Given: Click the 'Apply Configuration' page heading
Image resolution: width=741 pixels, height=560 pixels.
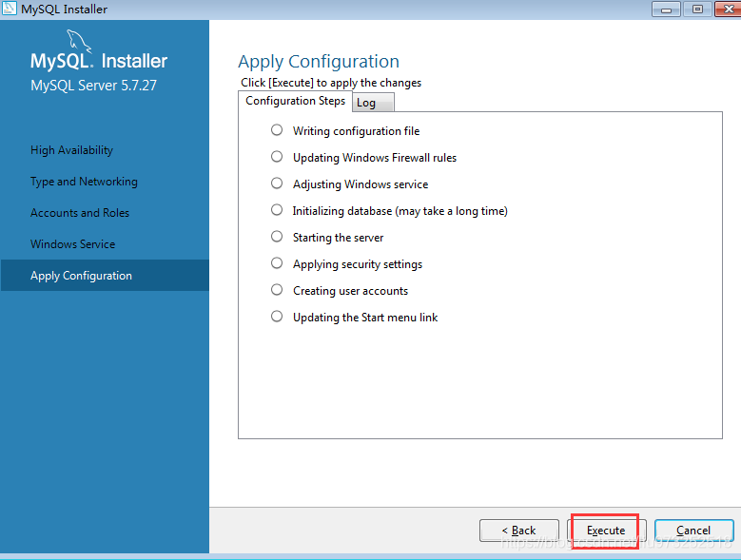Looking at the screenshot, I should pos(319,62).
